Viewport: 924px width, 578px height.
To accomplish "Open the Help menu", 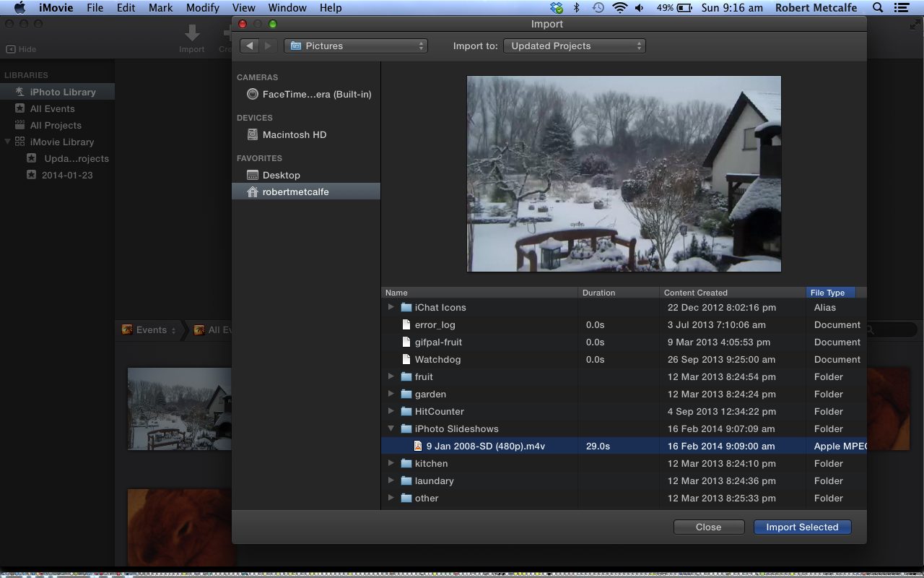I will [x=331, y=8].
